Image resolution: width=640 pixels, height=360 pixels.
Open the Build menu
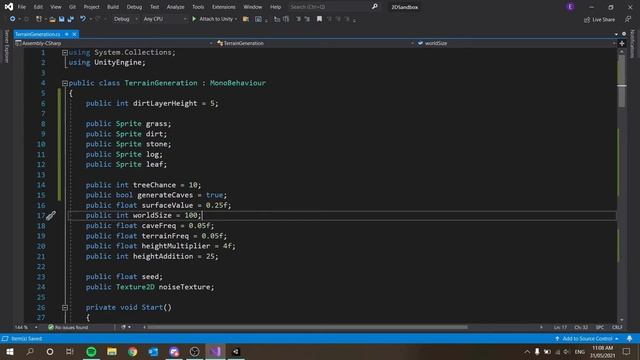coord(113,7)
